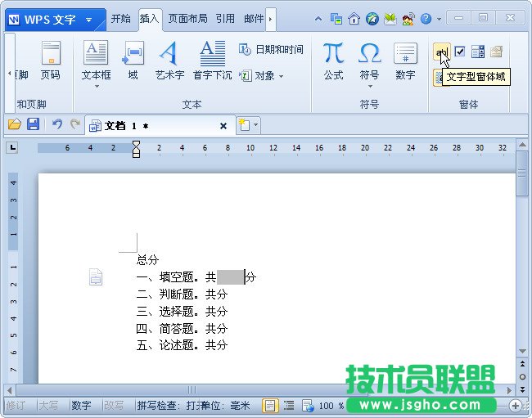Open the user community icon in title bar
This screenshot has height=418, width=532.
pyautogui.click(x=408, y=19)
